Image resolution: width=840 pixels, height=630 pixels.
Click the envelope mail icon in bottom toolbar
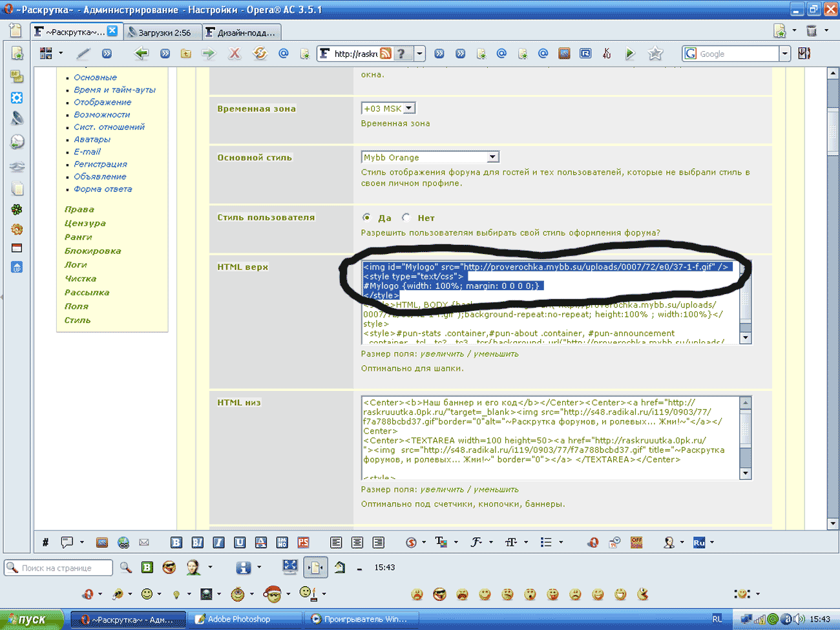tap(144, 543)
